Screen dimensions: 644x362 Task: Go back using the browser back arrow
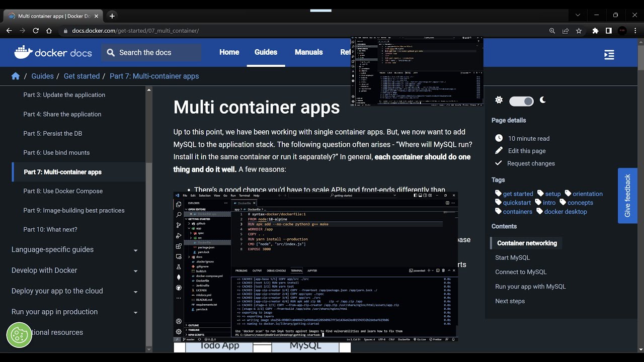click(9, 31)
